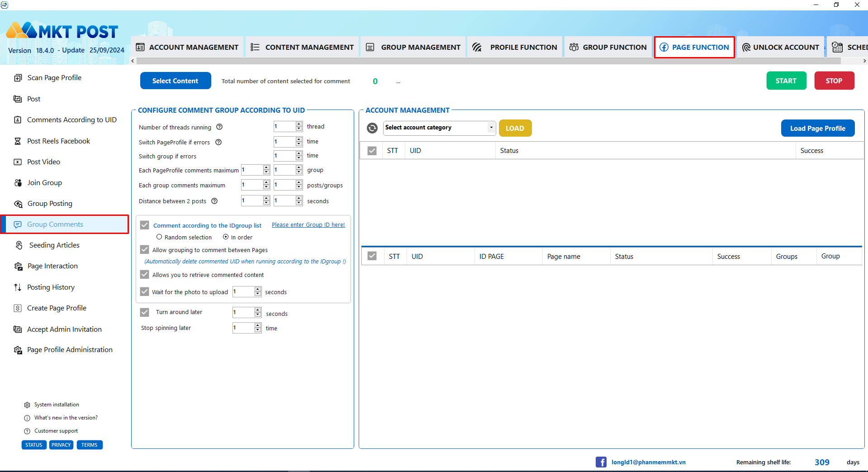The width and height of the screenshot is (868, 472).
Task: Click the Load Page Profile button
Action: point(818,128)
